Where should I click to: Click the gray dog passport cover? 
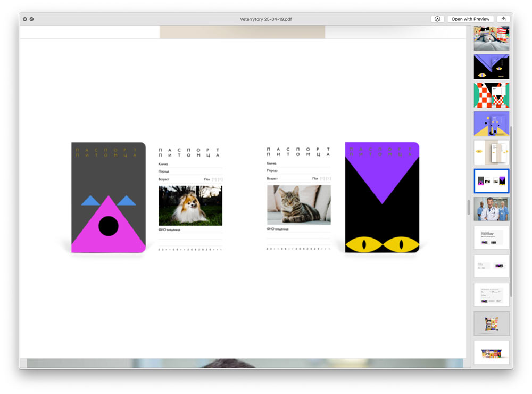(x=109, y=198)
